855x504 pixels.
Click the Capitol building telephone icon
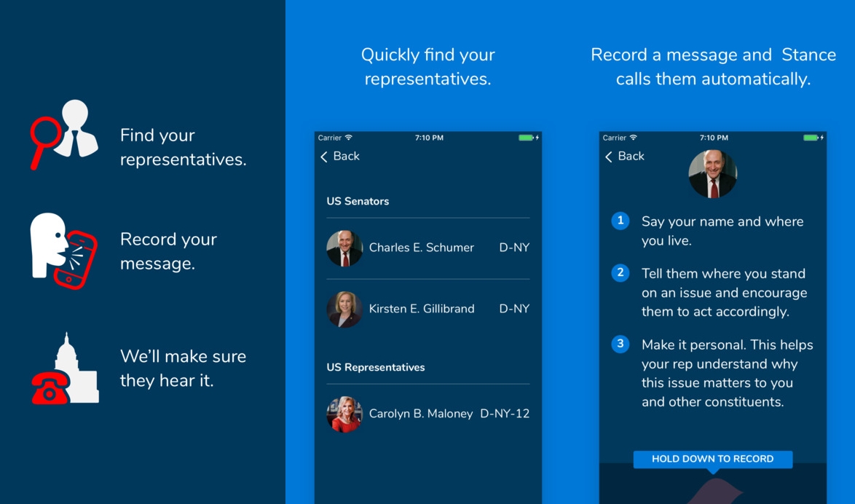pyautogui.click(x=65, y=369)
